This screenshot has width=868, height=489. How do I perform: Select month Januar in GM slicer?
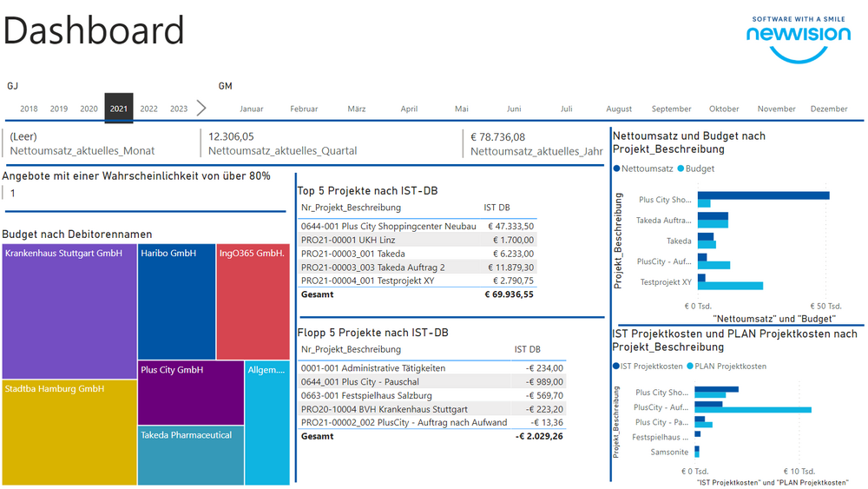pyautogui.click(x=251, y=109)
